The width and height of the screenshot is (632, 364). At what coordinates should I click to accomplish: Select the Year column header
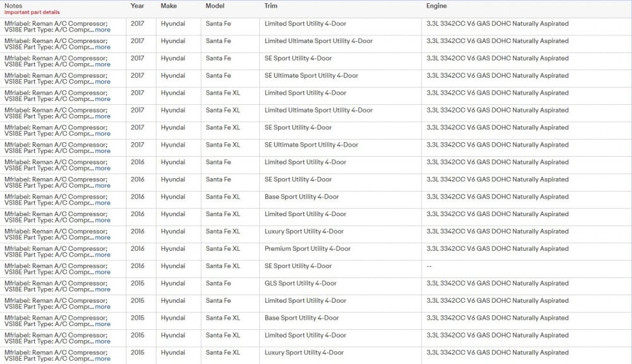137,6
